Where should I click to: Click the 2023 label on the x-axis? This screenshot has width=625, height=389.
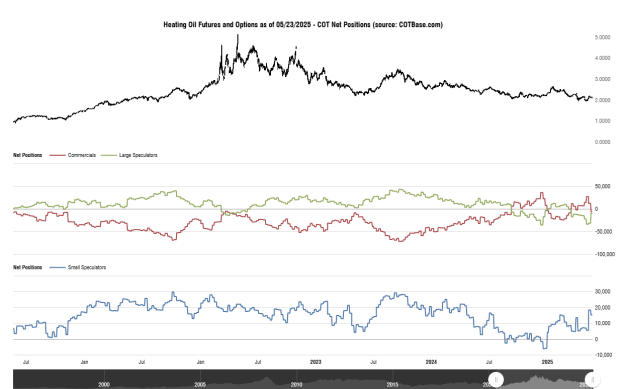pos(315,362)
